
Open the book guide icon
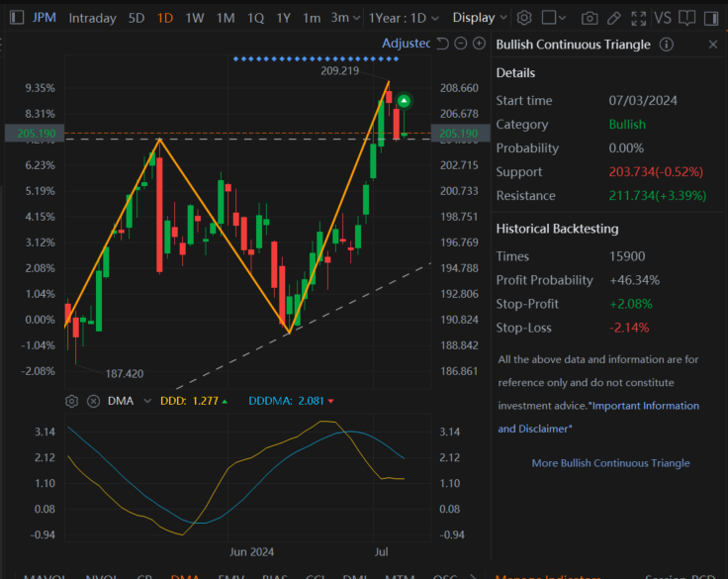click(x=686, y=18)
